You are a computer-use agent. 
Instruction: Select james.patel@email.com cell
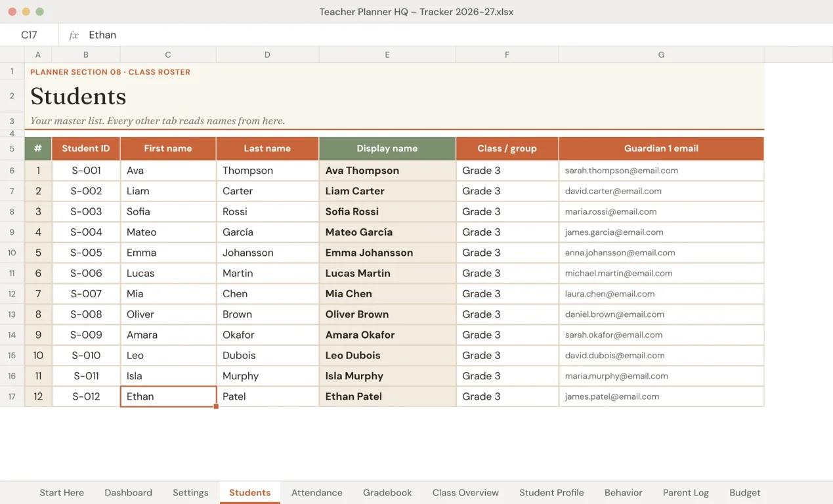(x=661, y=396)
